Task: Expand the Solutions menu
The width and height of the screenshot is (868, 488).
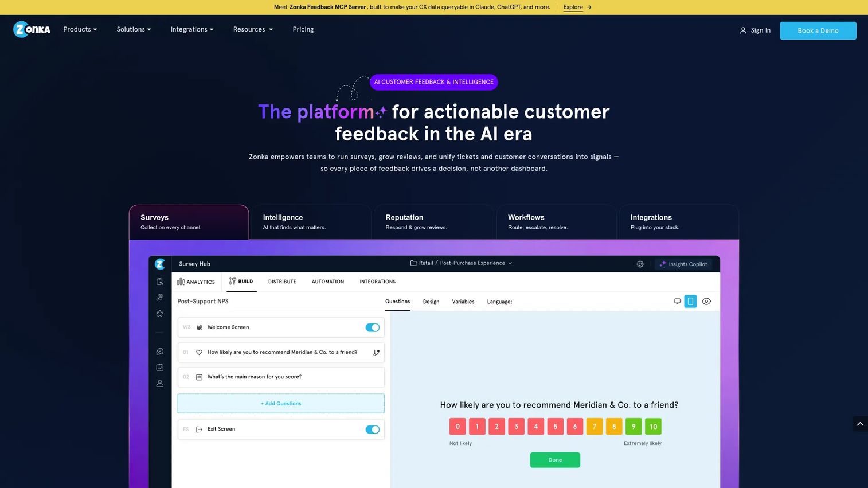Action: click(134, 29)
